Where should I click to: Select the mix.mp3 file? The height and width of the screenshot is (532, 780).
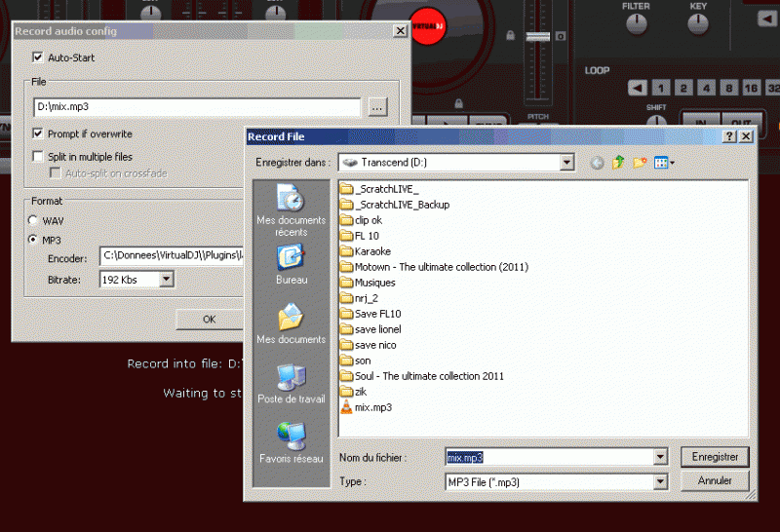(x=367, y=407)
